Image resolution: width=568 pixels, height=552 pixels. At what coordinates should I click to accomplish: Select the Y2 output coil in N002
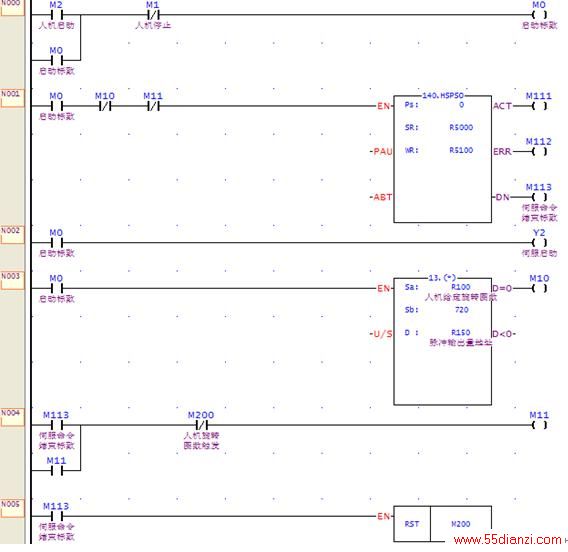tap(539, 243)
